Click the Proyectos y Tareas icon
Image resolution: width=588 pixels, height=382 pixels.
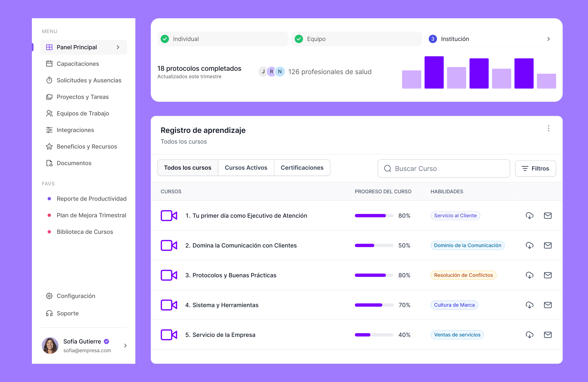(49, 97)
